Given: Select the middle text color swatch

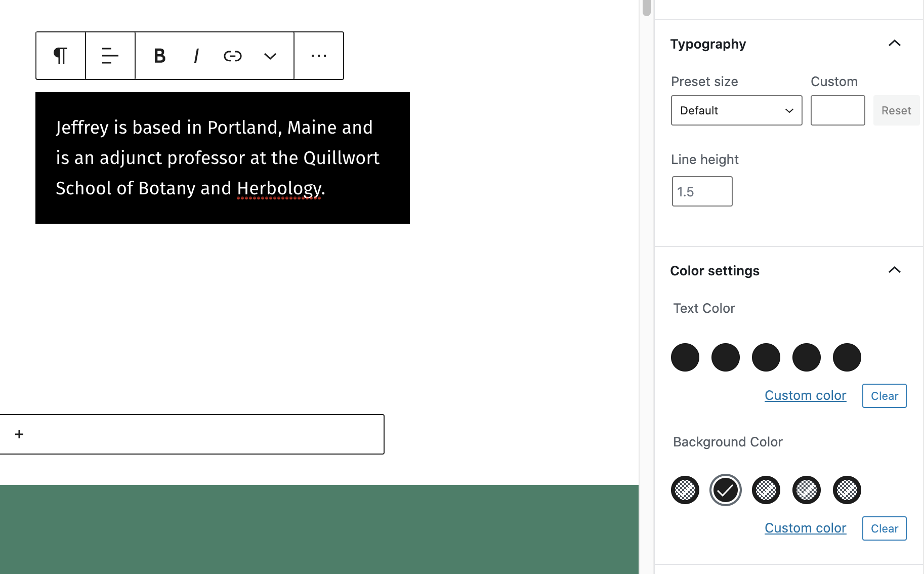Looking at the screenshot, I should click(766, 357).
